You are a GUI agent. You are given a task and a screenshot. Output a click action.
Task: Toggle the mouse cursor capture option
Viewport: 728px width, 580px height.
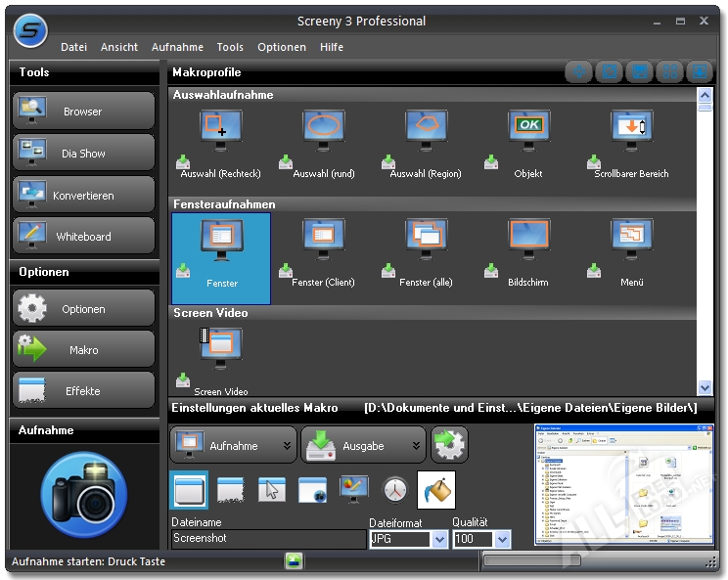[x=271, y=490]
